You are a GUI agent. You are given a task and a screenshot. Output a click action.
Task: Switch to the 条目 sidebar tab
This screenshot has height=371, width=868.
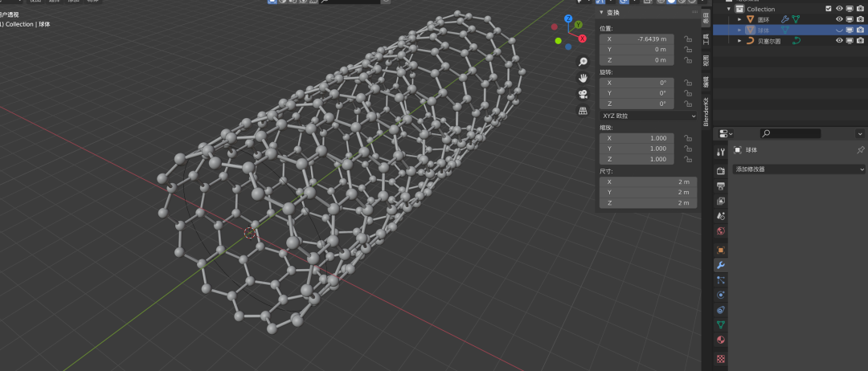coord(706,18)
